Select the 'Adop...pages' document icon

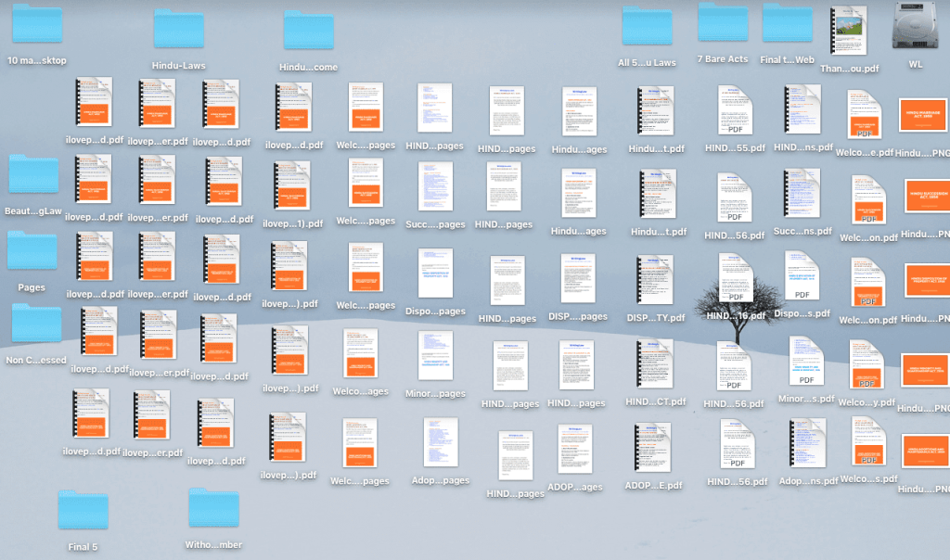[x=441, y=442]
